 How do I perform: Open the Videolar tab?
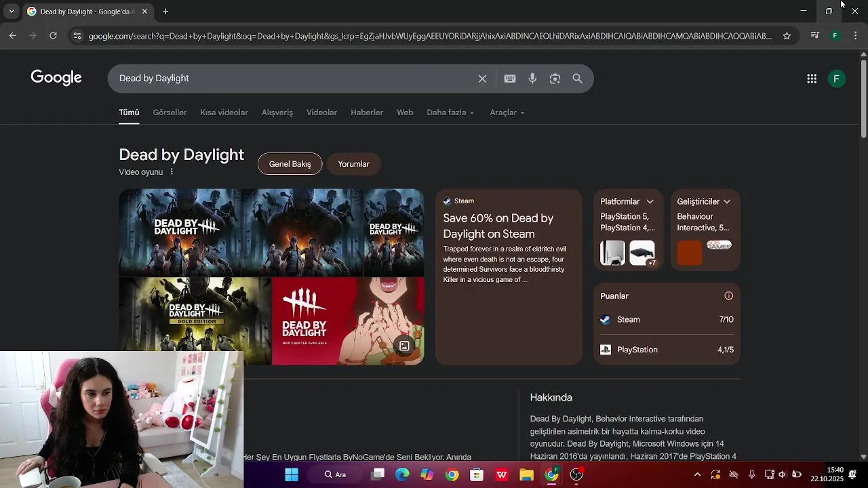click(321, 113)
